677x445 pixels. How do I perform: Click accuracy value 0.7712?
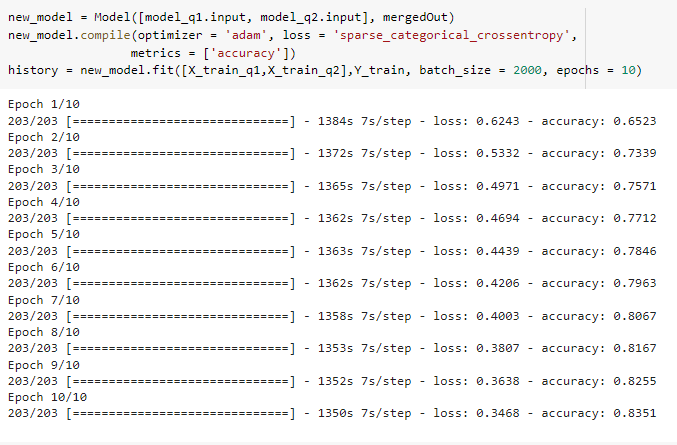point(635,218)
